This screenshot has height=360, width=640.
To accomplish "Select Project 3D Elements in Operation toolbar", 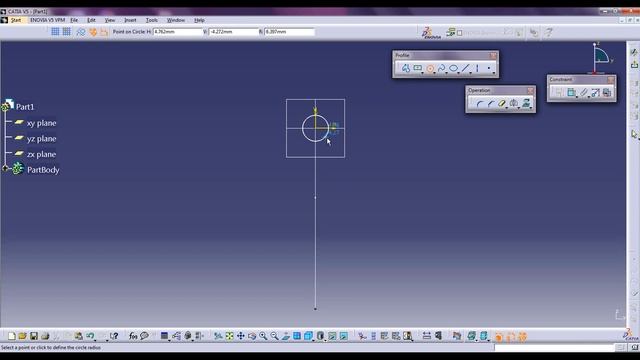I will pyautogui.click(x=526, y=103).
